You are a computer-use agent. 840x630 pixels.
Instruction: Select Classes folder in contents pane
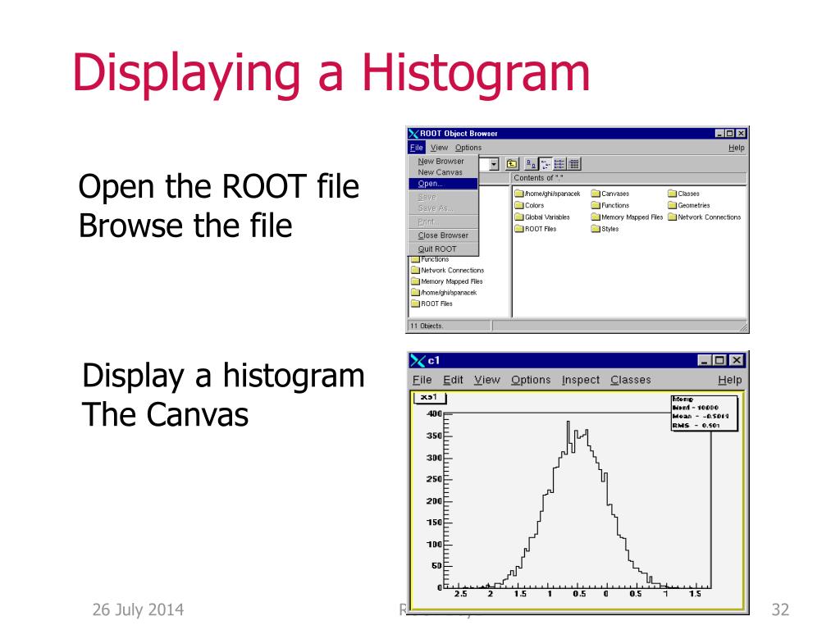click(683, 194)
